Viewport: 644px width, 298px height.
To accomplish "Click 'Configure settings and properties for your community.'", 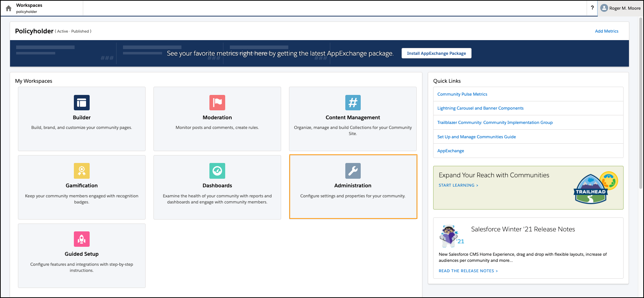I will point(353,196).
